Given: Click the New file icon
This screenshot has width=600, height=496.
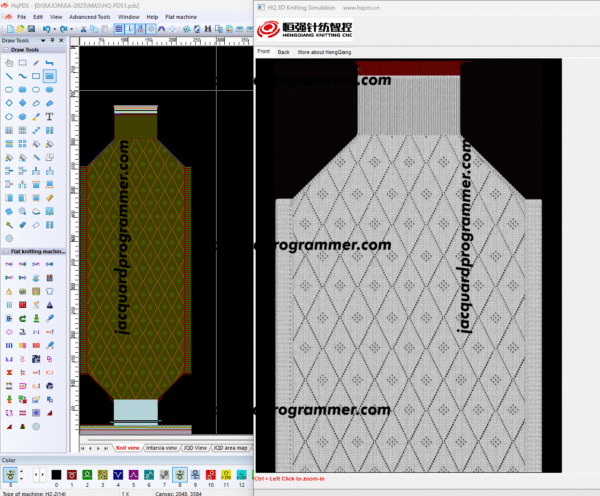Looking at the screenshot, I should point(7,30).
